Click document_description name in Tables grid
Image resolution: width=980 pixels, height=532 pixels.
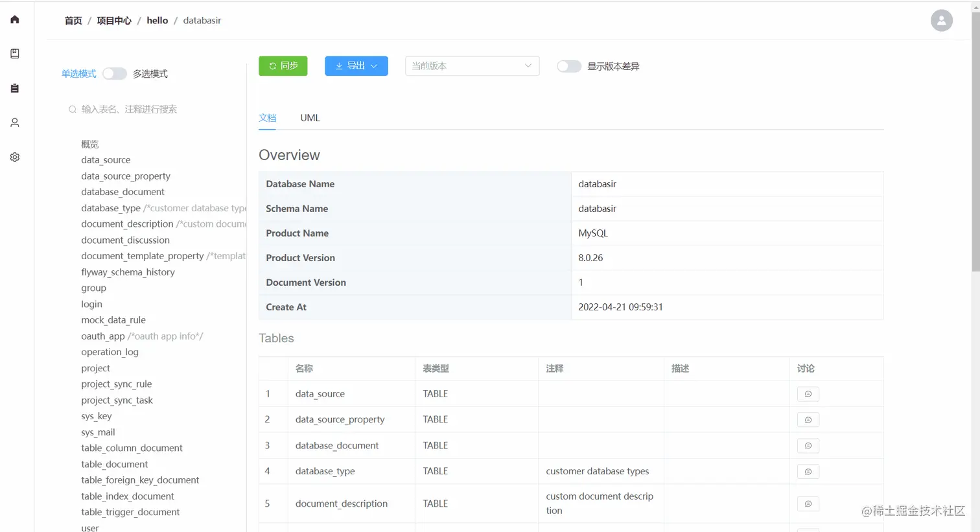tap(341, 503)
